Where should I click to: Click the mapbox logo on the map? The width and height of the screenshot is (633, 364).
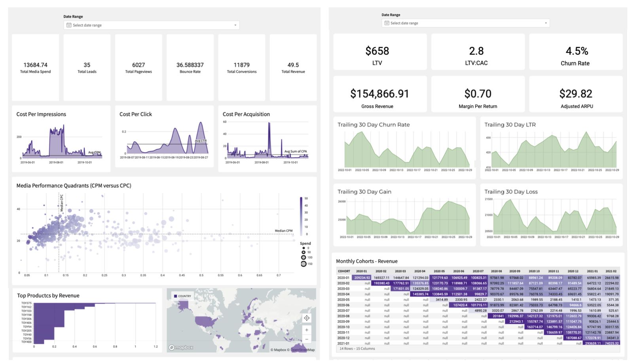coord(181,347)
